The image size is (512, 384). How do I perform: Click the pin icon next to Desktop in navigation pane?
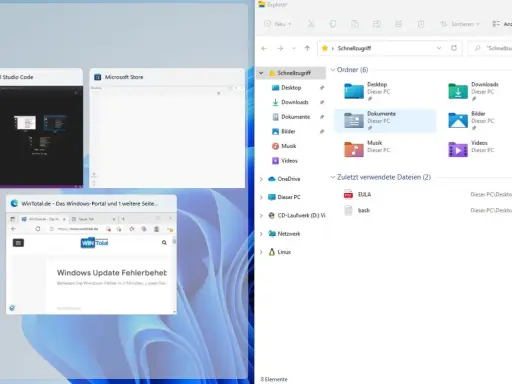[322, 88]
